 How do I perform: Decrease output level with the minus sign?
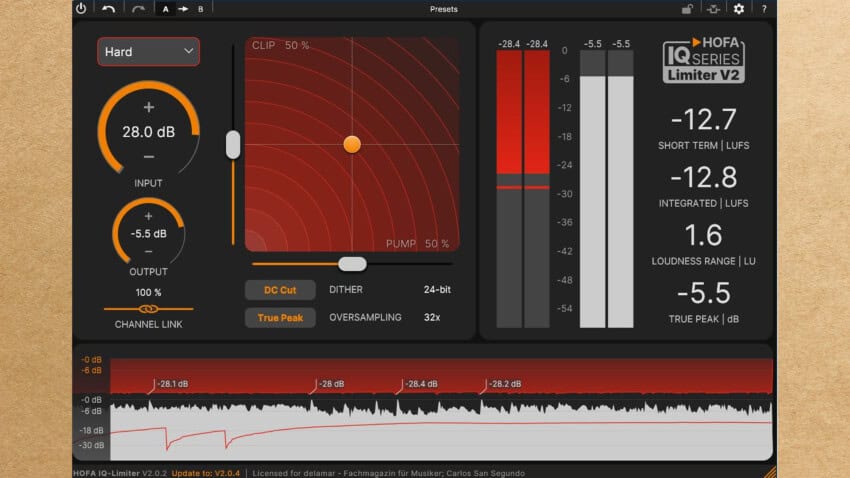coord(149,251)
